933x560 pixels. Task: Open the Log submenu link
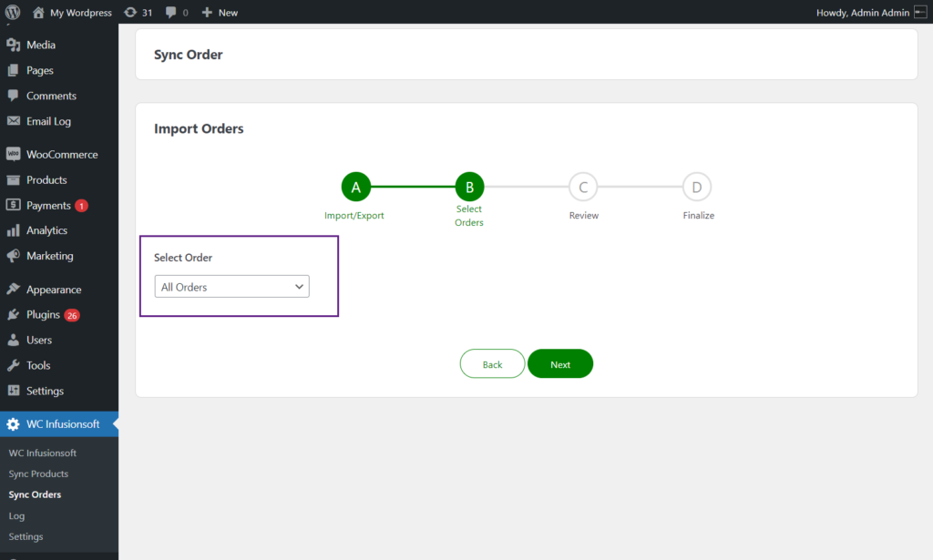pos(16,516)
